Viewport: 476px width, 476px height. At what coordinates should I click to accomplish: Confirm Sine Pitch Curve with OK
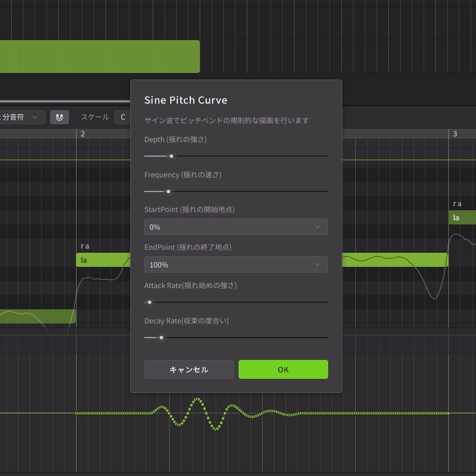pyautogui.click(x=283, y=369)
